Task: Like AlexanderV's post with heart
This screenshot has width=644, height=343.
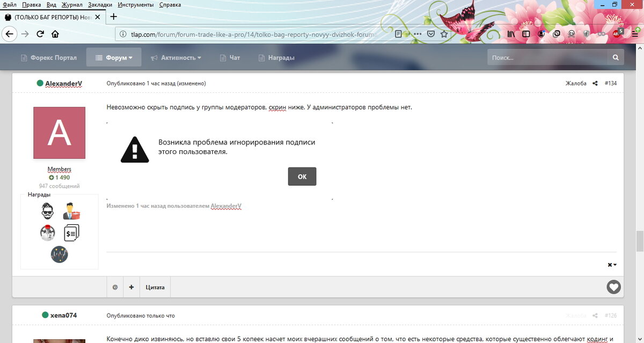Action: click(x=613, y=287)
